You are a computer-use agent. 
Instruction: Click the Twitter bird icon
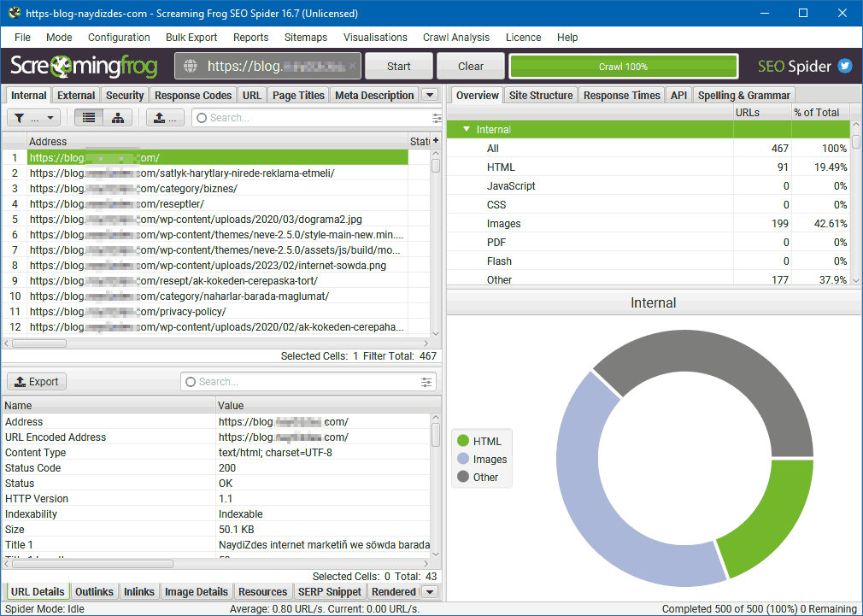coord(845,66)
